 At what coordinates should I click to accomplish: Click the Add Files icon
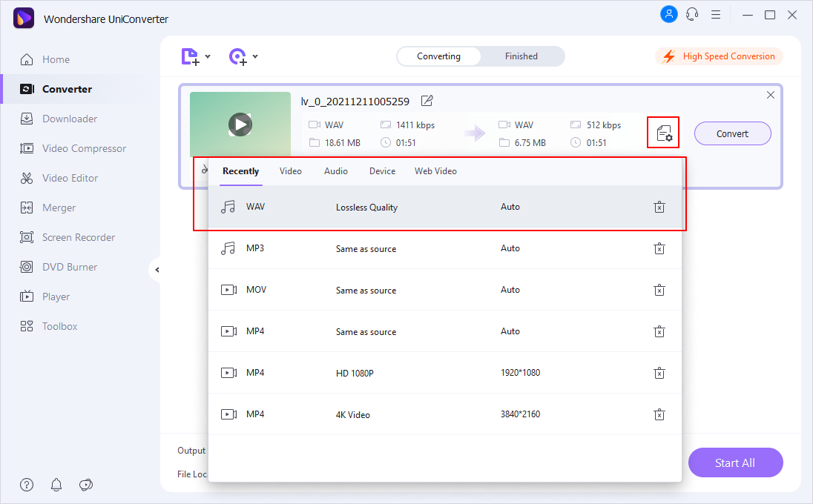[x=190, y=56]
